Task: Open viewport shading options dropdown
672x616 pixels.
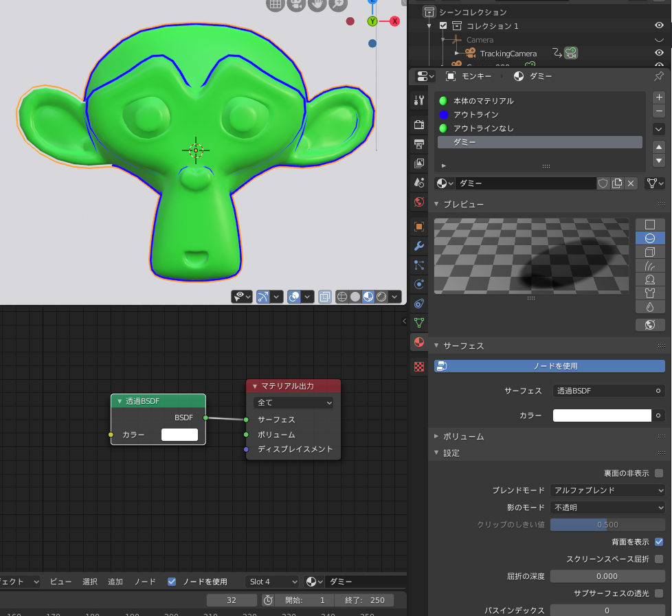Action: [394, 297]
